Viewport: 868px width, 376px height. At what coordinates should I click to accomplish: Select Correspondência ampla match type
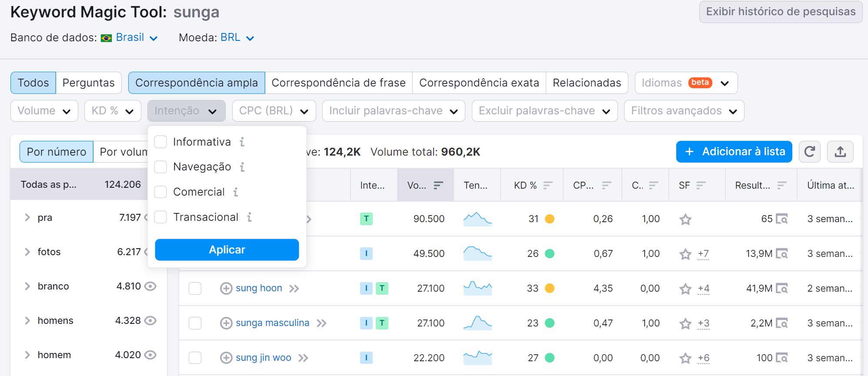click(x=197, y=83)
